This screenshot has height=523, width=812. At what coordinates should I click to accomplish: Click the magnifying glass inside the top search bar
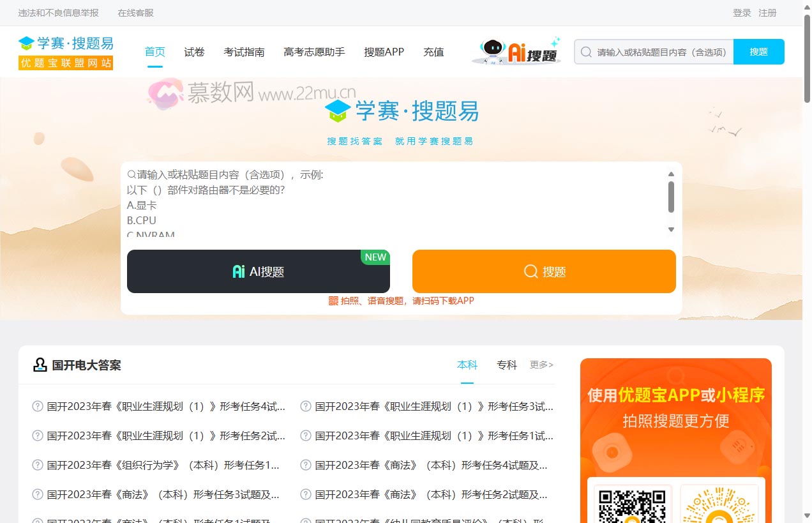pyautogui.click(x=585, y=52)
